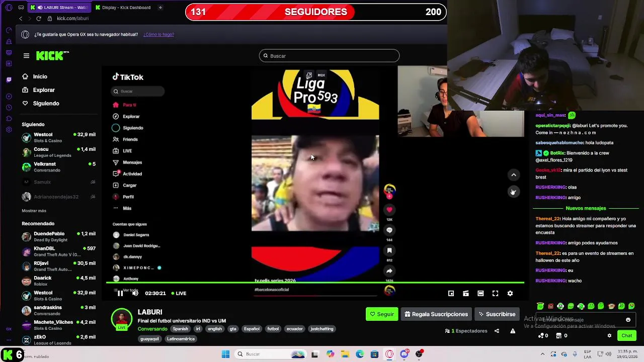Click the futbol tag
The height and width of the screenshot is (362, 644).
273,329
